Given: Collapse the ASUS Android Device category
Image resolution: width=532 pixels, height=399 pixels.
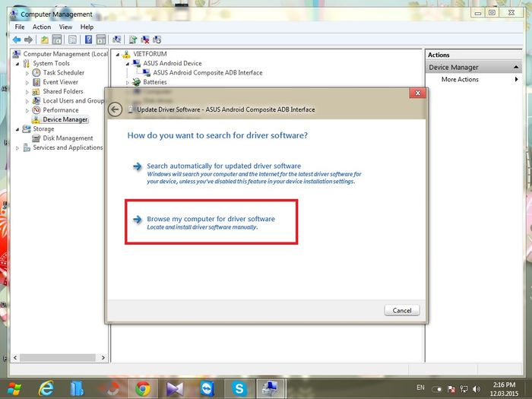Looking at the screenshot, I should [127, 64].
